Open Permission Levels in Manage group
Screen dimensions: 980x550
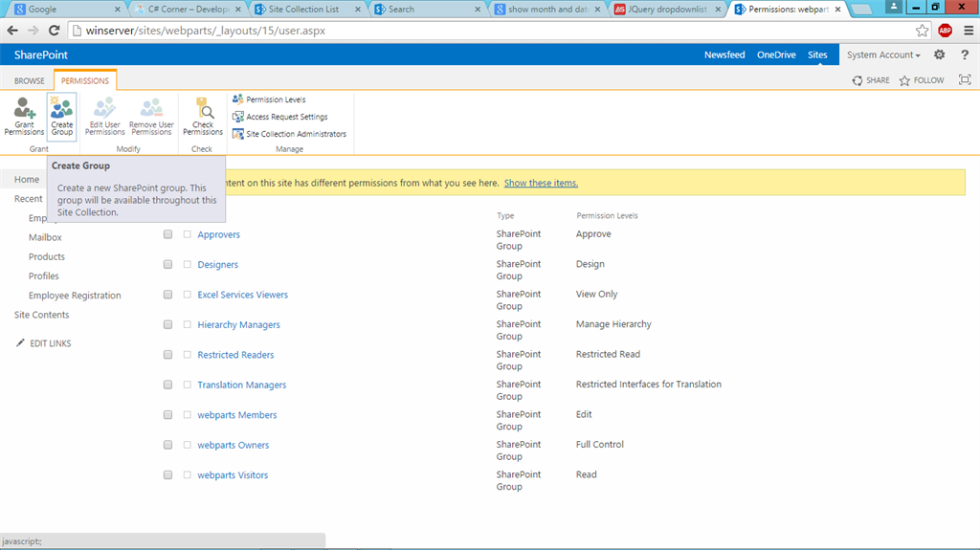click(x=269, y=99)
